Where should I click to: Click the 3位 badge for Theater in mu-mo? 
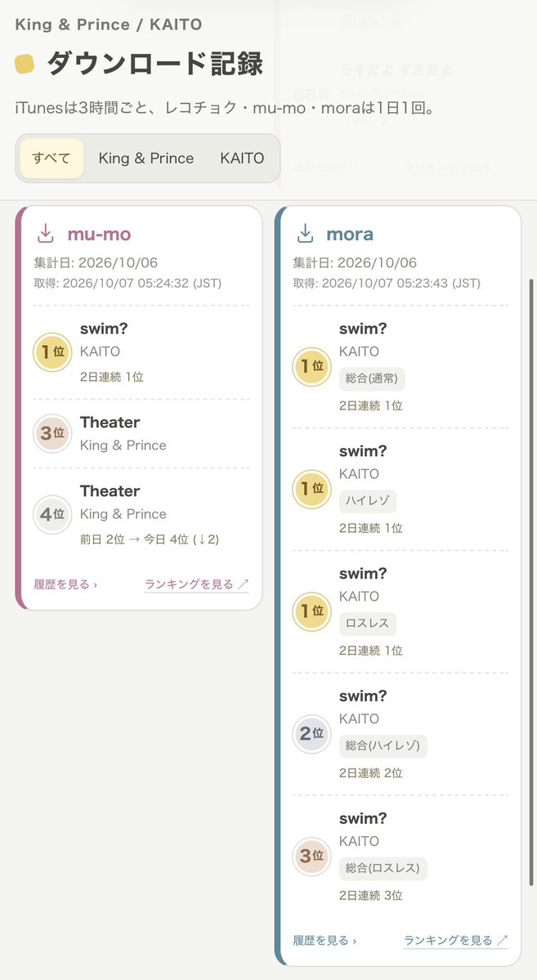coord(52,433)
